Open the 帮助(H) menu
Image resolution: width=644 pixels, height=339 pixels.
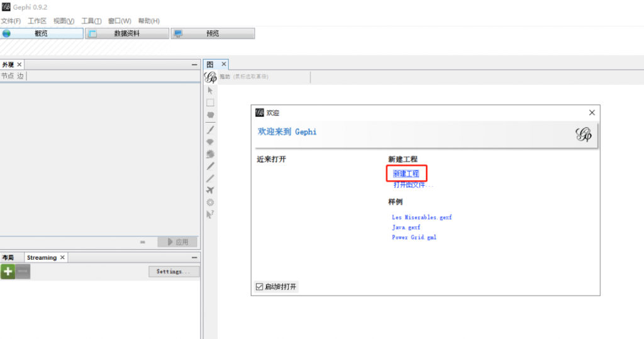pos(148,21)
